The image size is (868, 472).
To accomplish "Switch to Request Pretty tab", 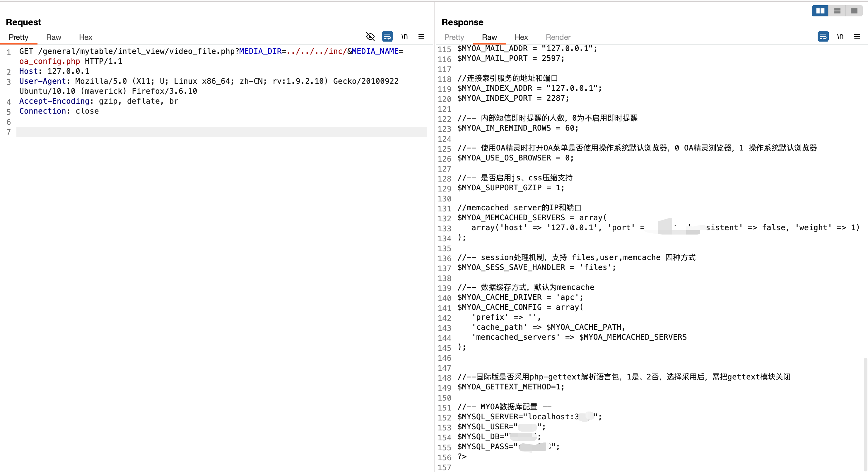I will (18, 37).
